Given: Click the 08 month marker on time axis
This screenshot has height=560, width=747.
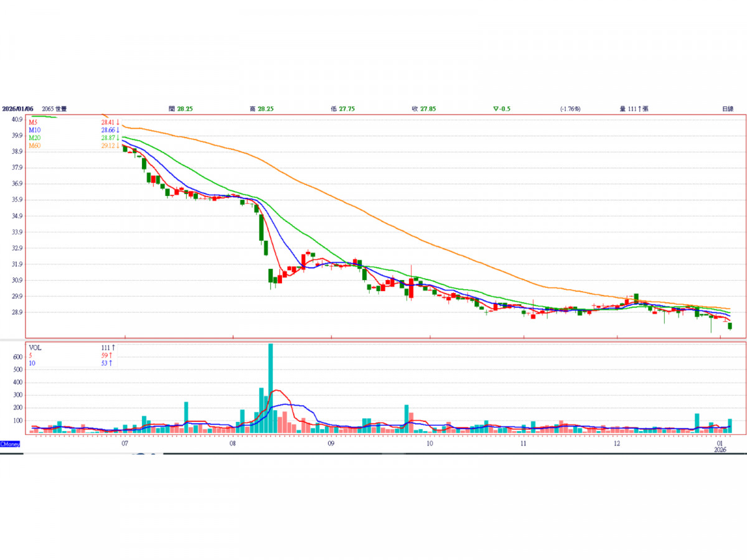Looking at the screenshot, I should pyautogui.click(x=232, y=444).
